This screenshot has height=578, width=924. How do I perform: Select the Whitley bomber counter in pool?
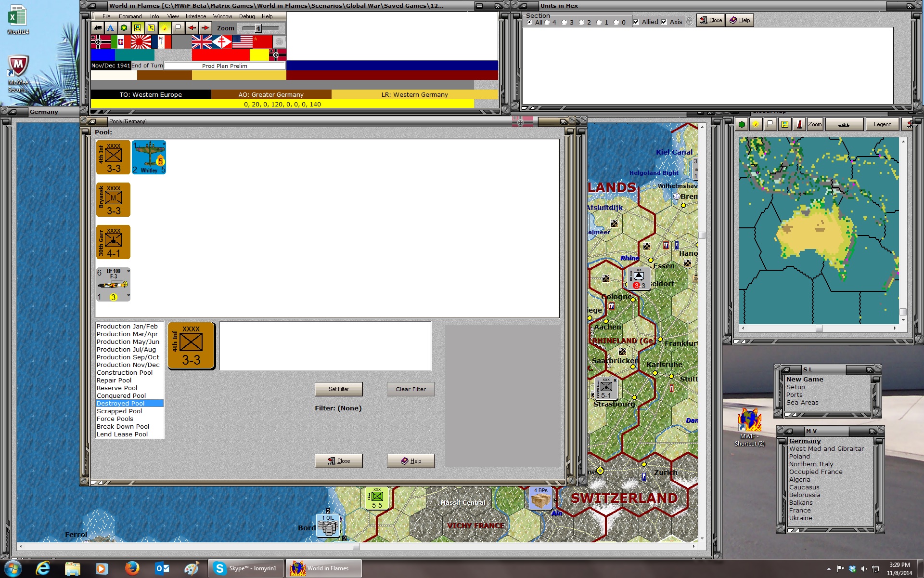149,158
